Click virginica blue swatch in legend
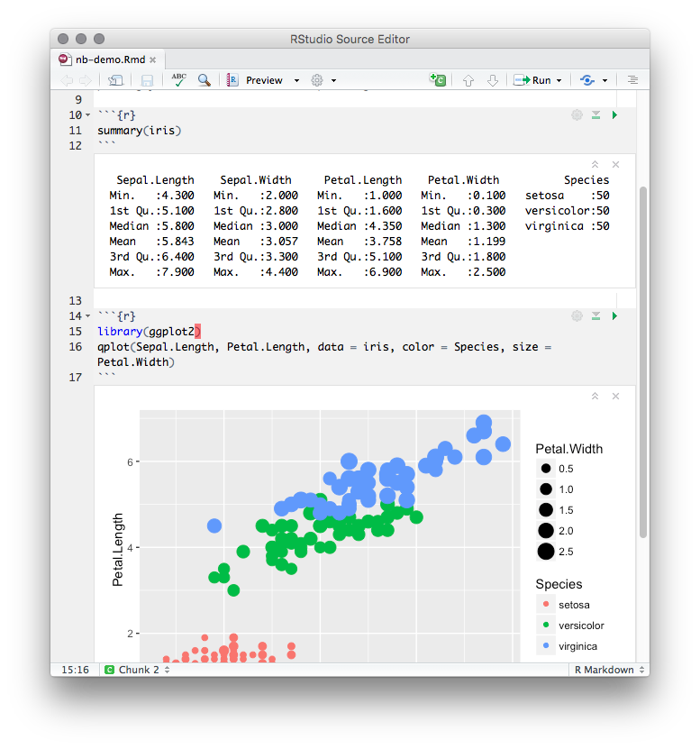 pos(546,646)
